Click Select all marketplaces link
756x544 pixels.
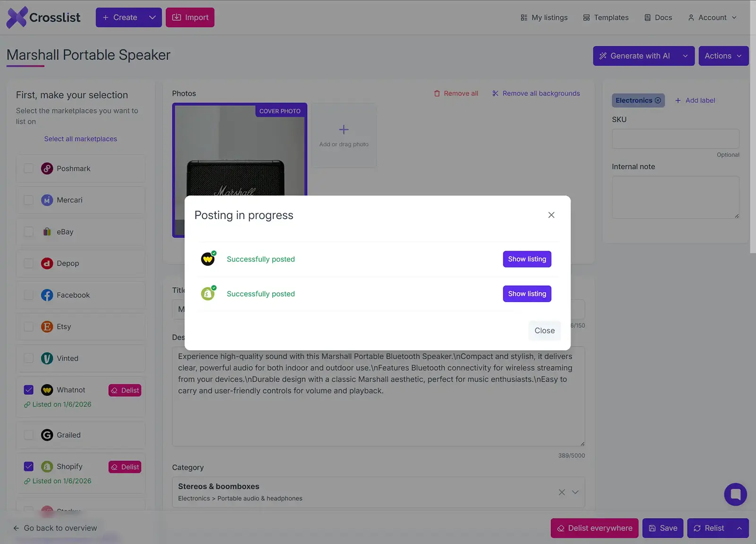[81, 139]
